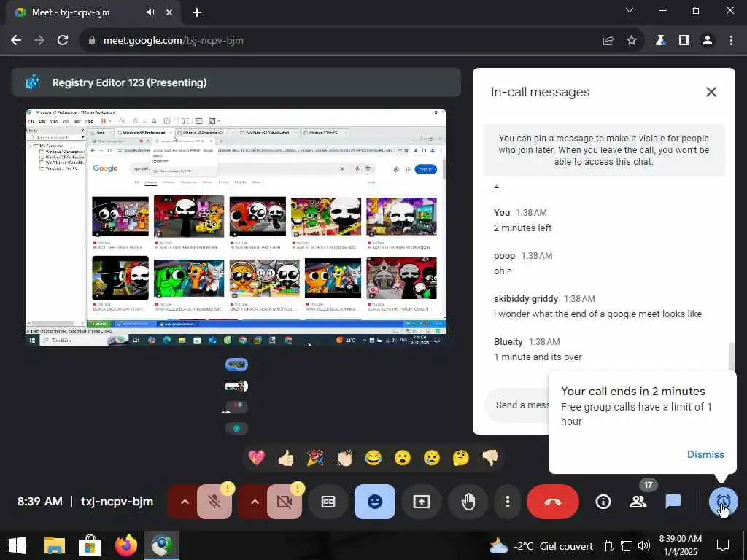747x560 pixels.
Task: Click the taskbar clock showing 1/4/2025
Action: pyautogui.click(x=680, y=545)
